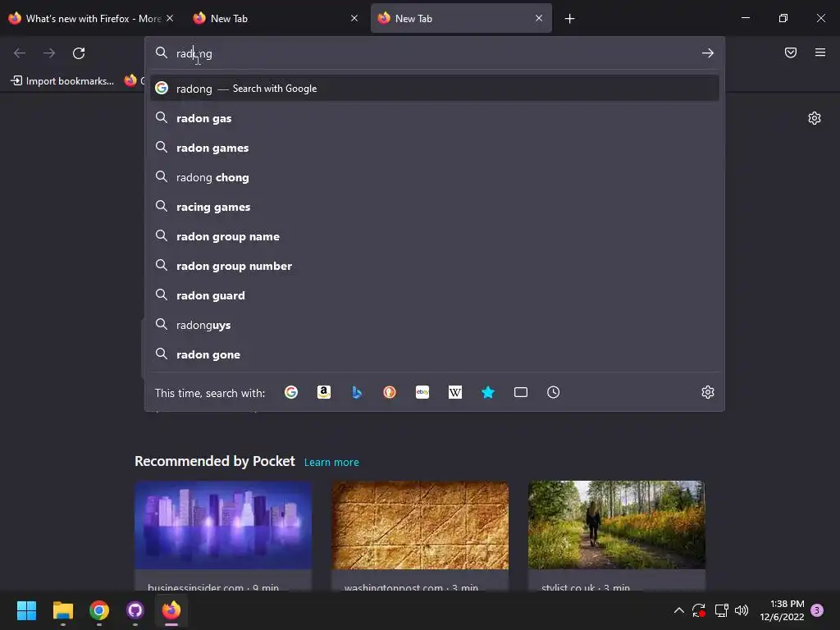Screen dimensions: 840x630
Task: Search this time with Google icon
Action: [291, 392]
